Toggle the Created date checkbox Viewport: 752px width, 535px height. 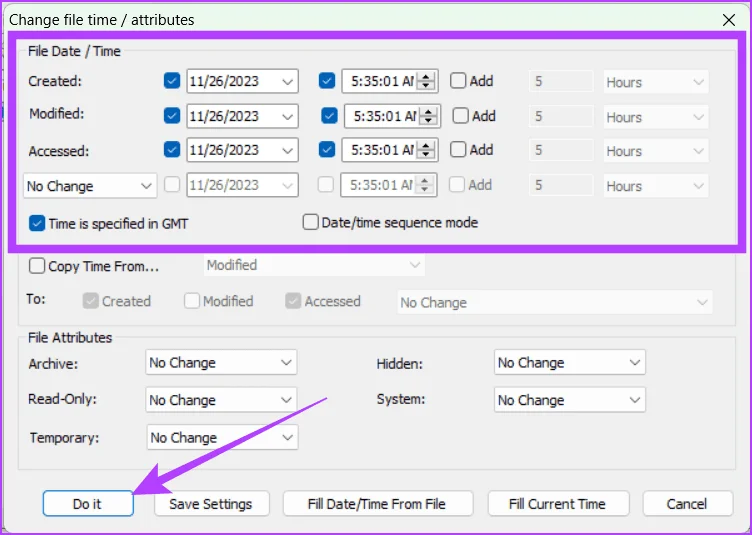172,81
